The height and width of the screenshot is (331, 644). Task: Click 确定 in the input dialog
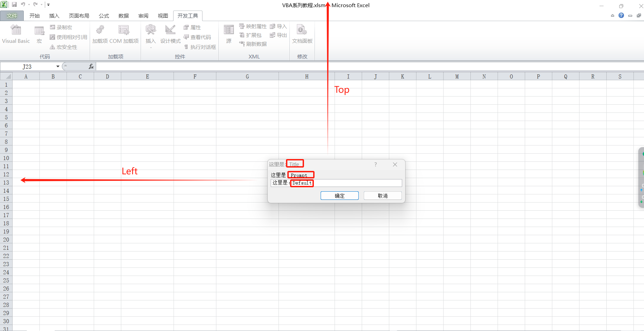pyautogui.click(x=340, y=196)
